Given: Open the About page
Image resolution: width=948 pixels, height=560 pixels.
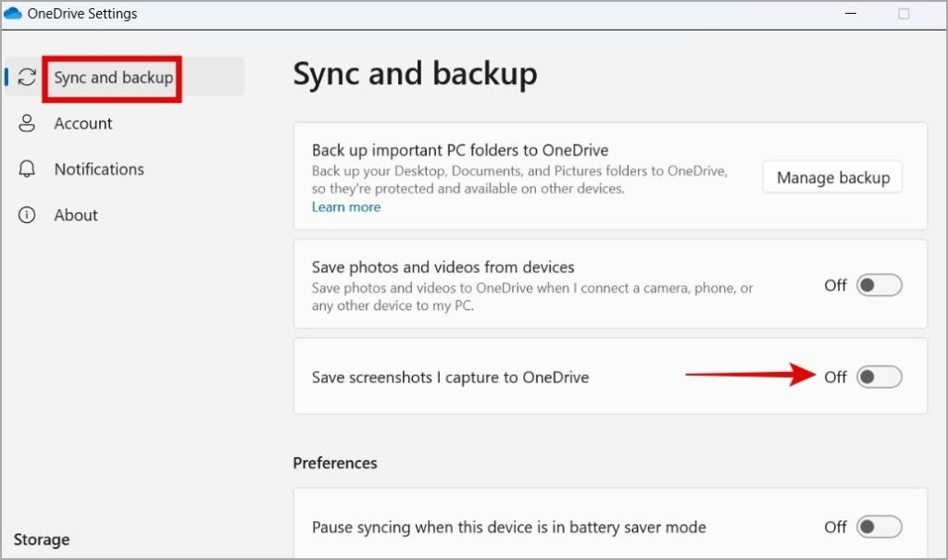Looking at the screenshot, I should [x=76, y=215].
